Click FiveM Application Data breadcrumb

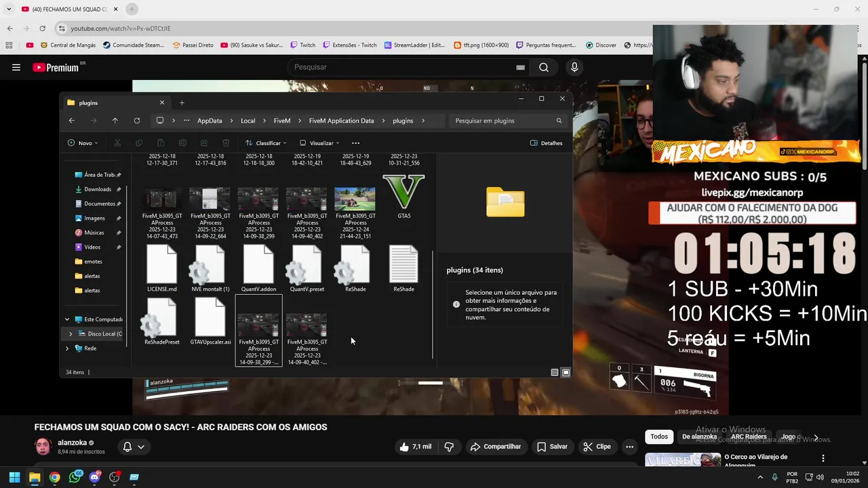[341, 121]
